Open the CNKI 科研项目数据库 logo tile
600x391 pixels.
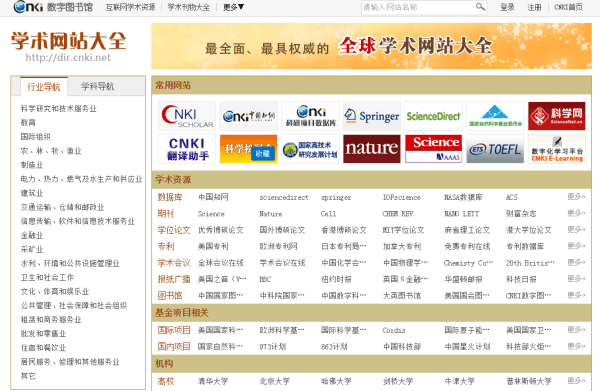pos(310,116)
